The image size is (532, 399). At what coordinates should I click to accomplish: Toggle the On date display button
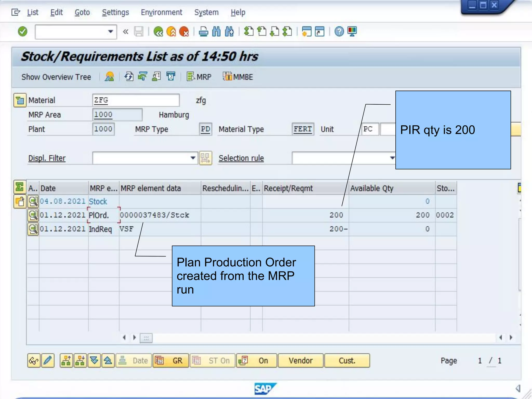click(x=256, y=361)
